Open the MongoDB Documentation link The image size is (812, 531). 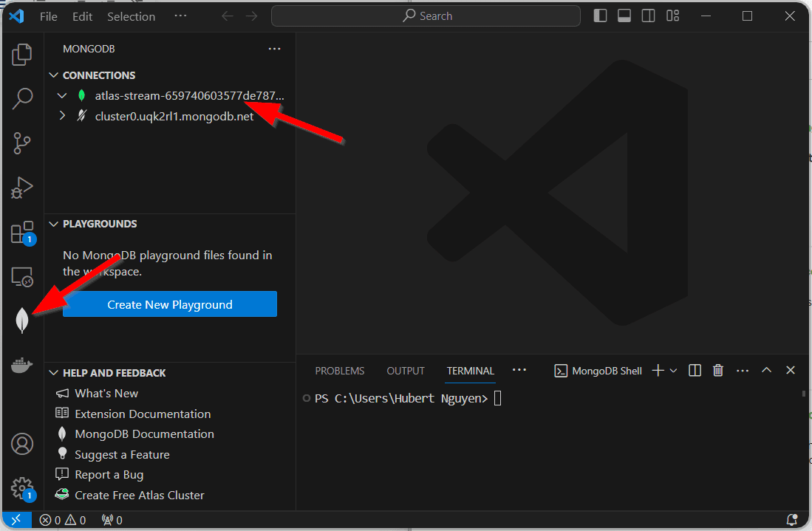pyautogui.click(x=144, y=434)
